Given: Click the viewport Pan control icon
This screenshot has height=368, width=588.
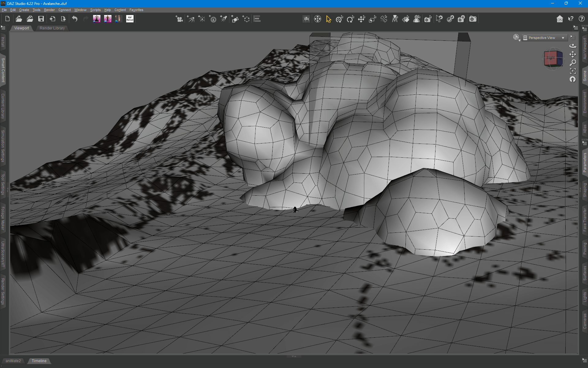Looking at the screenshot, I should 573,54.
